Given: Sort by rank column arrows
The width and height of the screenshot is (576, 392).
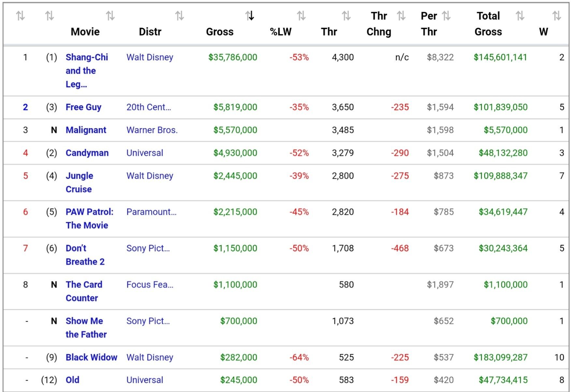Looking at the screenshot, I should tap(21, 15).
